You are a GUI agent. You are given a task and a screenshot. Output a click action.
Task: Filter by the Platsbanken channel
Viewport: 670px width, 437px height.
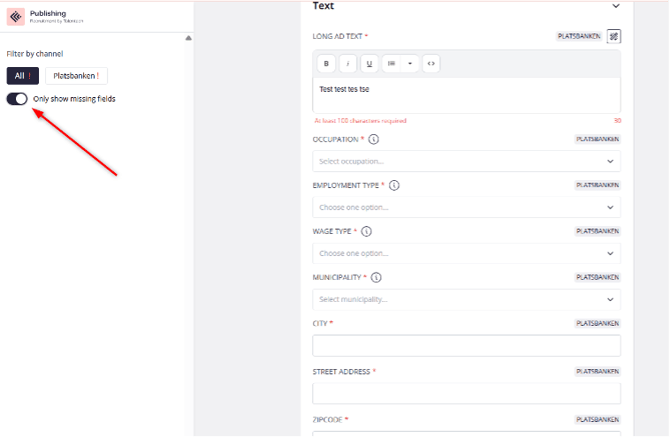[76, 75]
